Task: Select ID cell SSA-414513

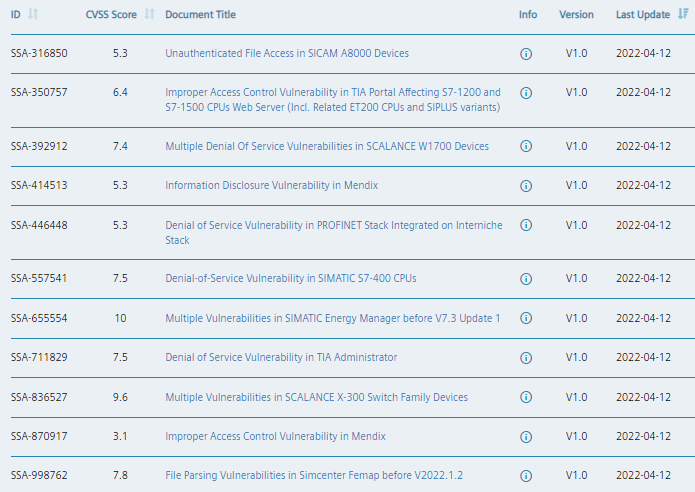Action: [x=39, y=185]
